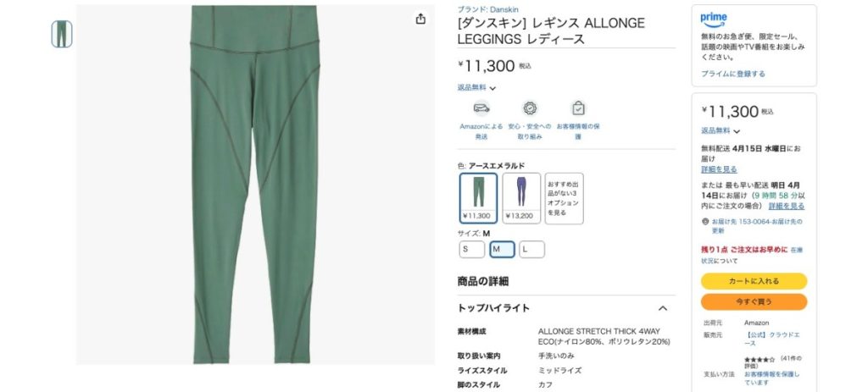Expand the 返品無料 dropdown under the price
Image resolution: width=868 pixels, height=392 pixels.
(x=476, y=87)
